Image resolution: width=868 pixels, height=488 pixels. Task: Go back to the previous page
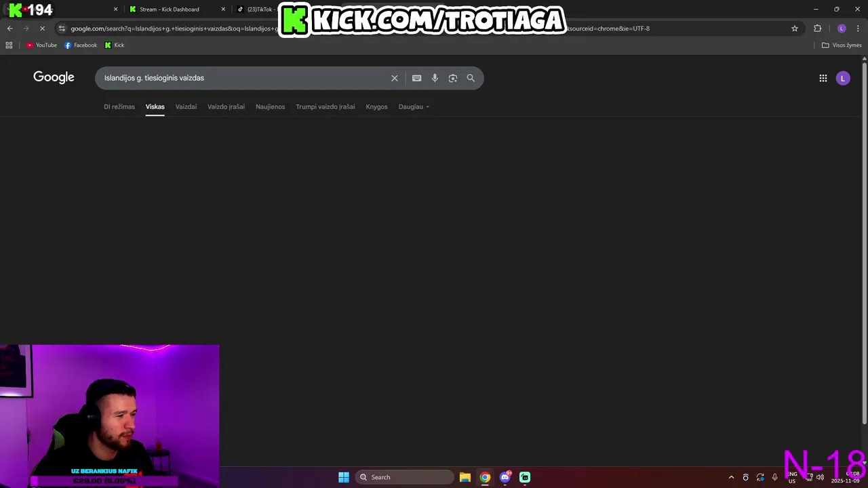pos(9,28)
